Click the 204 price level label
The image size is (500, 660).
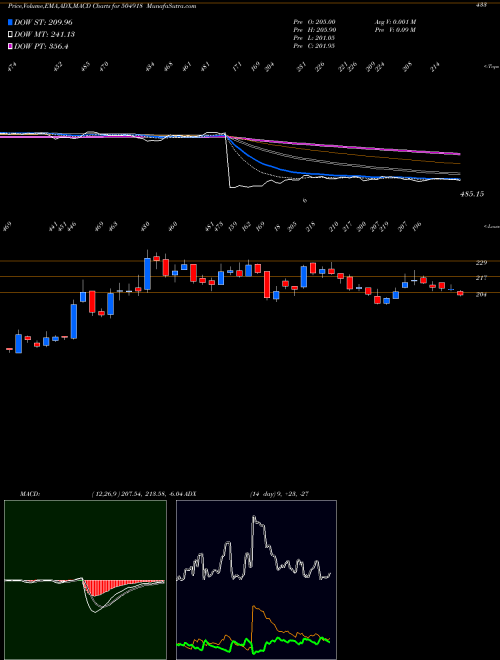tap(481, 295)
